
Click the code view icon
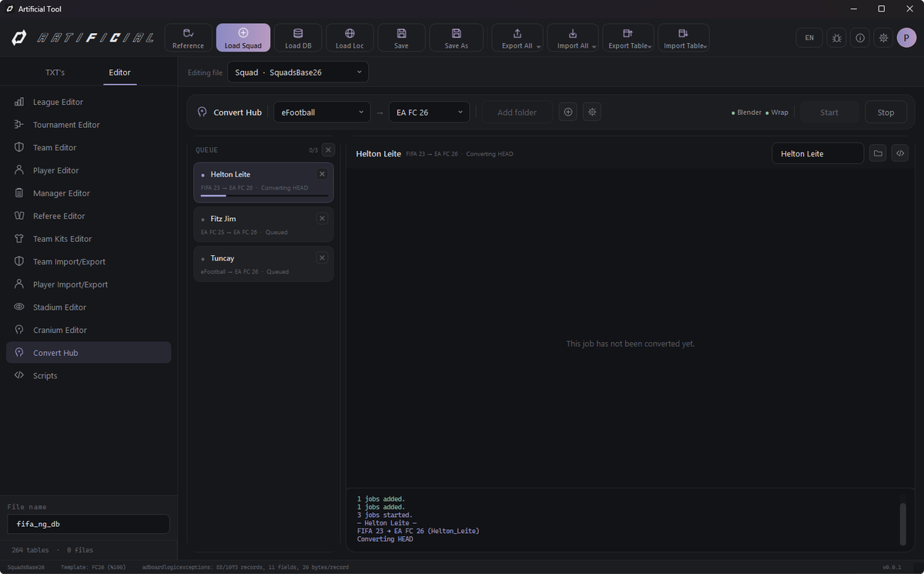(x=899, y=153)
